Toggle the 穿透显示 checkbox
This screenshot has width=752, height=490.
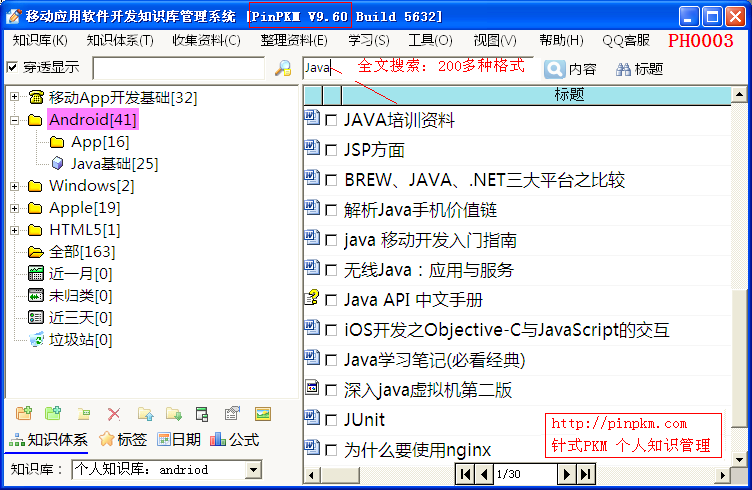(12, 68)
